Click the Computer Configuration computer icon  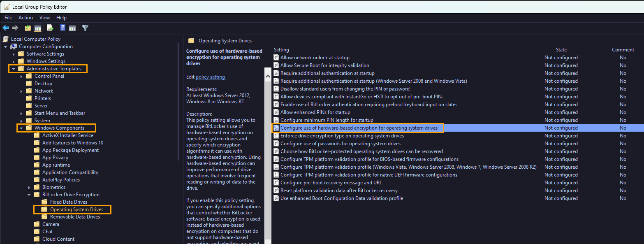click(14, 46)
